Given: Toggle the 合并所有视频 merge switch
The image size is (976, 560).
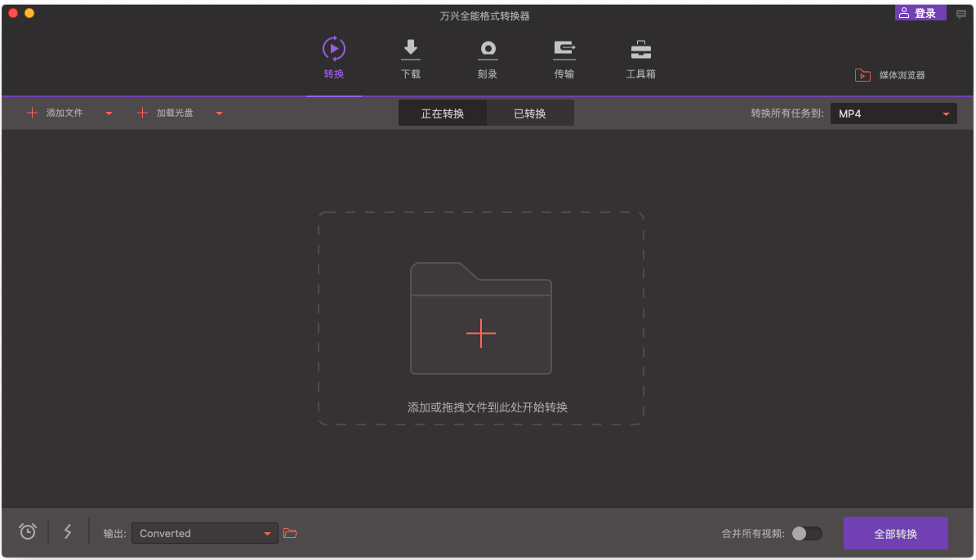Looking at the screenshot, I should coord(807,533).
